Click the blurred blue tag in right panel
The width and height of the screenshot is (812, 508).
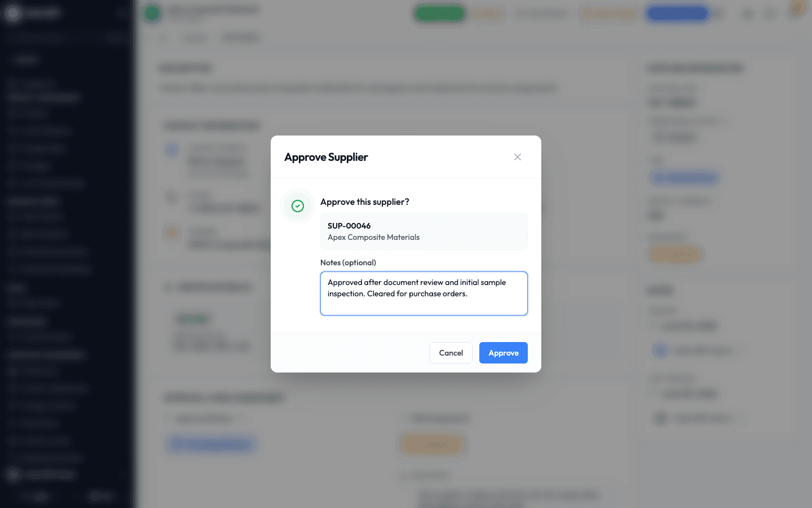[x=685, y=178]
